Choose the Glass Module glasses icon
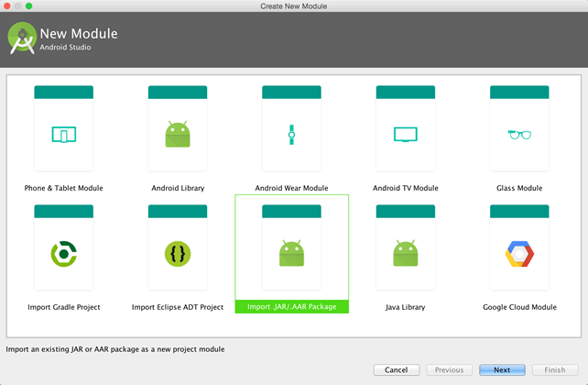588x385 pixels. pos(519,135)
